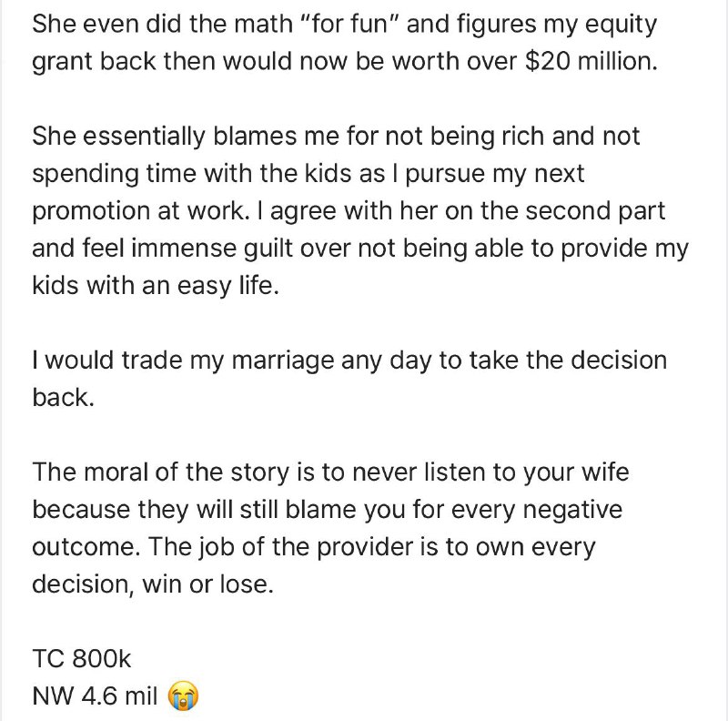The image size is (728, 721).
Task: Click the phrase "kids with an easy life."
Action: (x=156, y=285)
